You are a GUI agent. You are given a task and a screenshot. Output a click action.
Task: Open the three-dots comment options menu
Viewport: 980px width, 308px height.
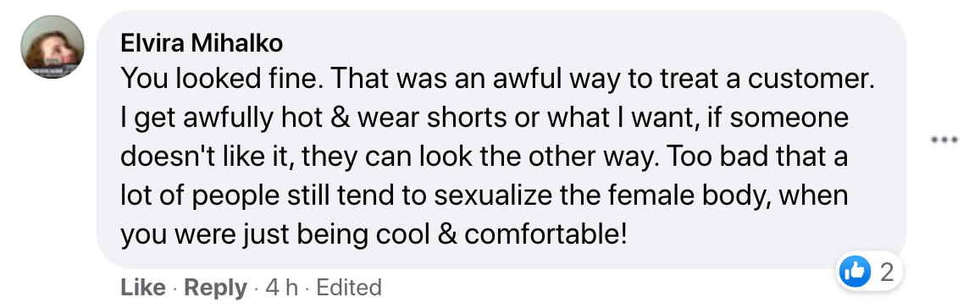(944, 140)
